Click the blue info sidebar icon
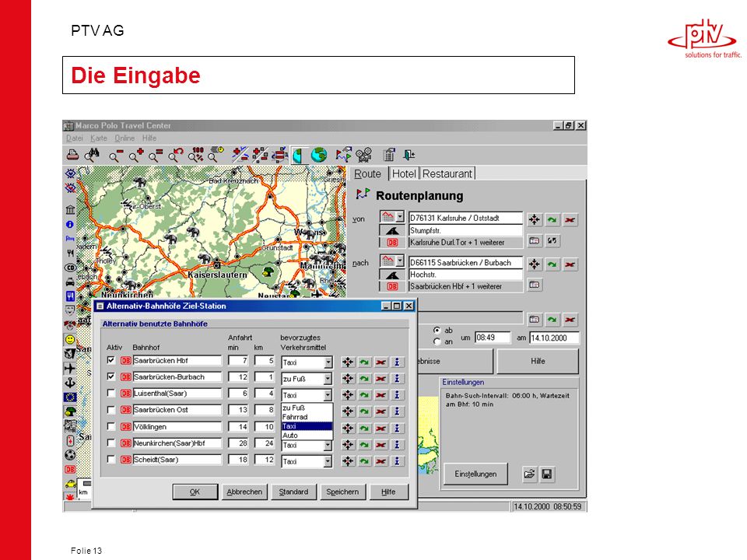 [70, 224]
